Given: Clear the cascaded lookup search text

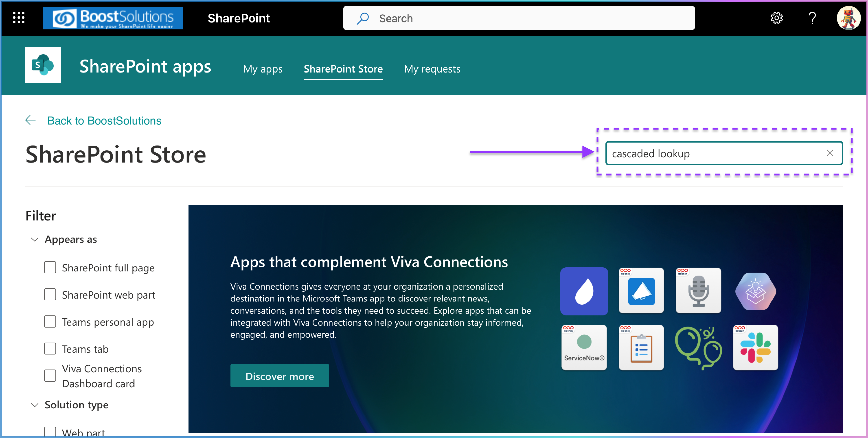Looking at the screenshot, I should [830, 153].
